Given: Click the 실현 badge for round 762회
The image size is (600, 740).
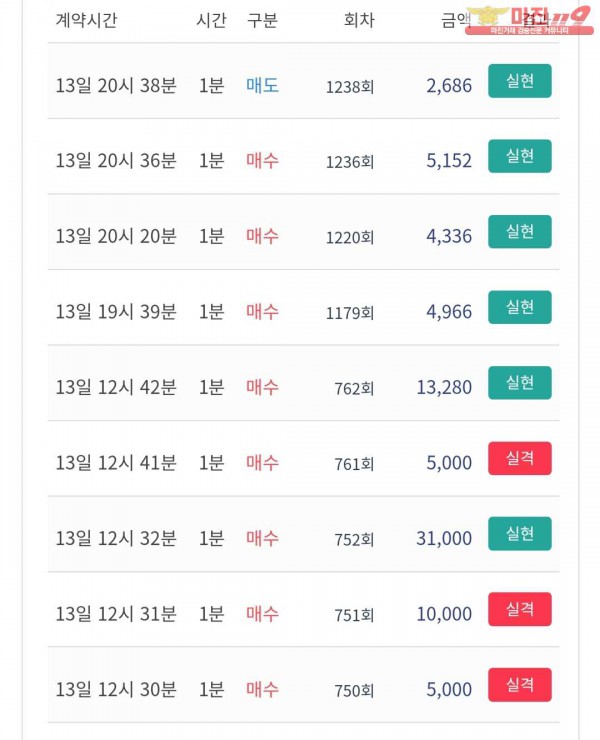Looking at the screenshot, I should (x=519, y=383).
